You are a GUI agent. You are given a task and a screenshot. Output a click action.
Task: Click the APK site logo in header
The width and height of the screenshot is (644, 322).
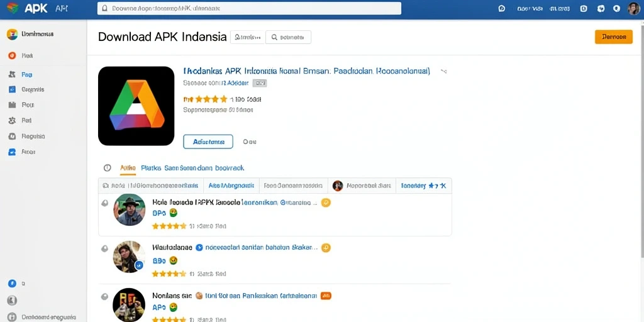click(x=13, y=8)
